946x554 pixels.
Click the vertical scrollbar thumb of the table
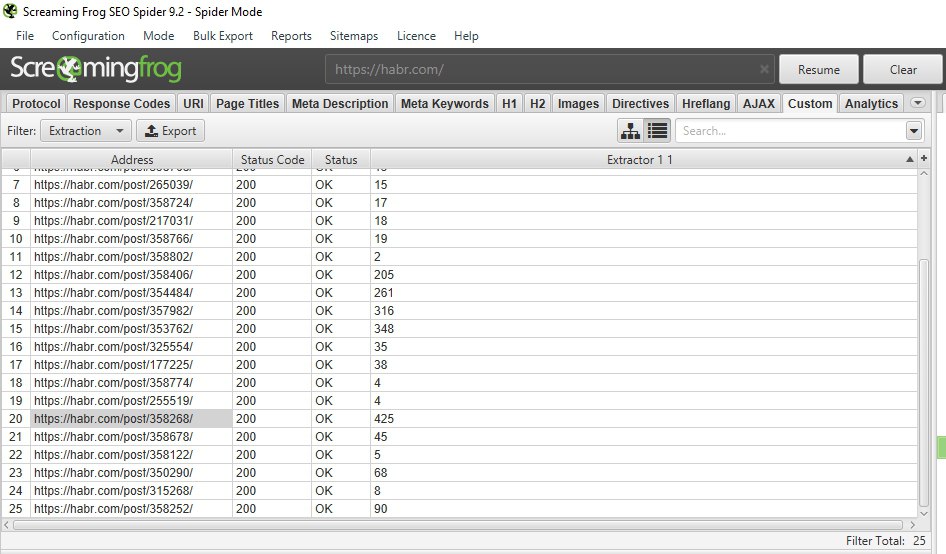click(924, 383)
